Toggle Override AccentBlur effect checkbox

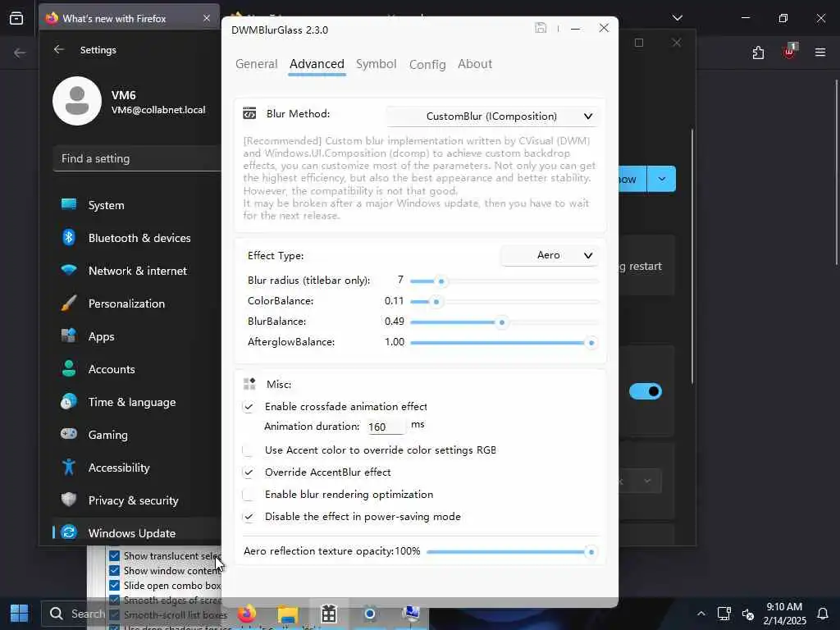(249, 472)
